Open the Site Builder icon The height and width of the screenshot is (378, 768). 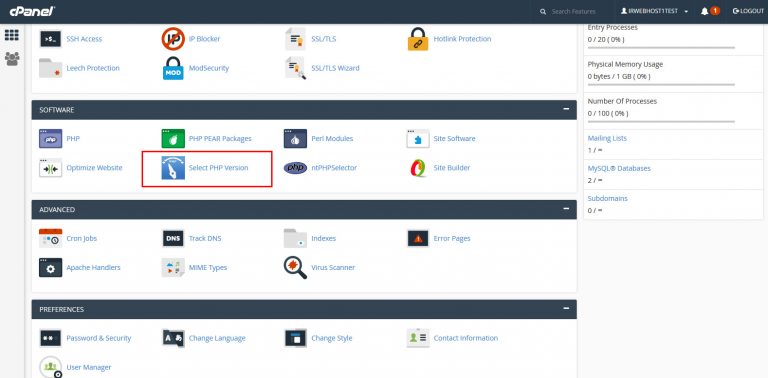418,167
